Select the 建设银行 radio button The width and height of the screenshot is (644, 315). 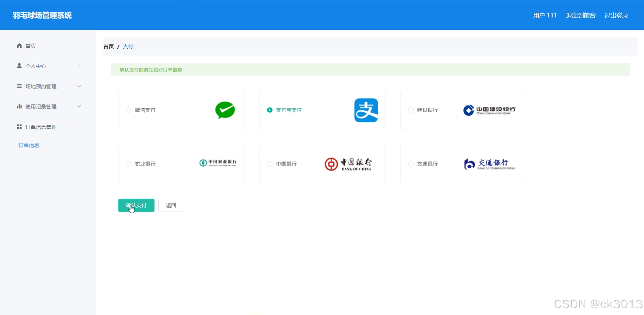[411, 110]
